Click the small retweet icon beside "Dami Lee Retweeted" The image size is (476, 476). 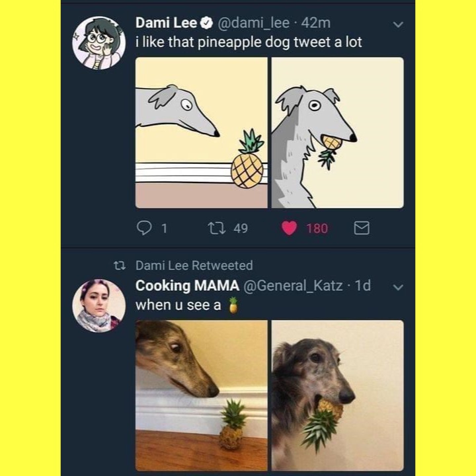pyautogui.click(x=120, y=265)
